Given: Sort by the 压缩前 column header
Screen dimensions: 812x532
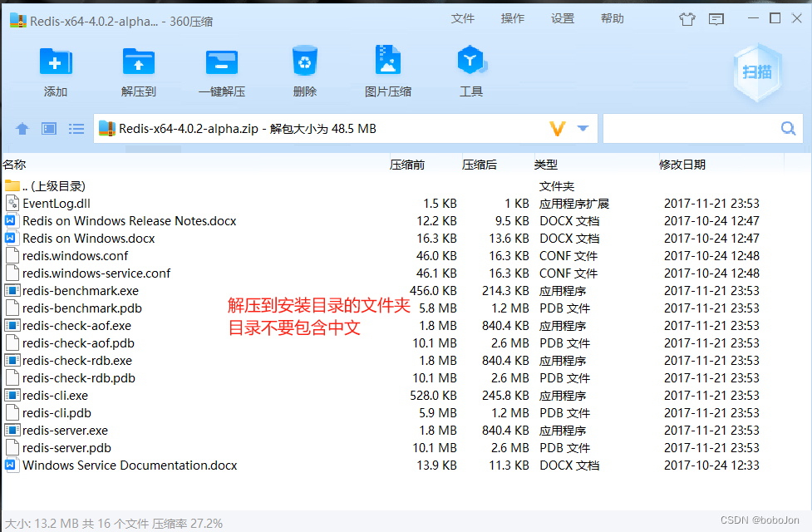Looking at the screenshot, I should (x=407, y=165).
